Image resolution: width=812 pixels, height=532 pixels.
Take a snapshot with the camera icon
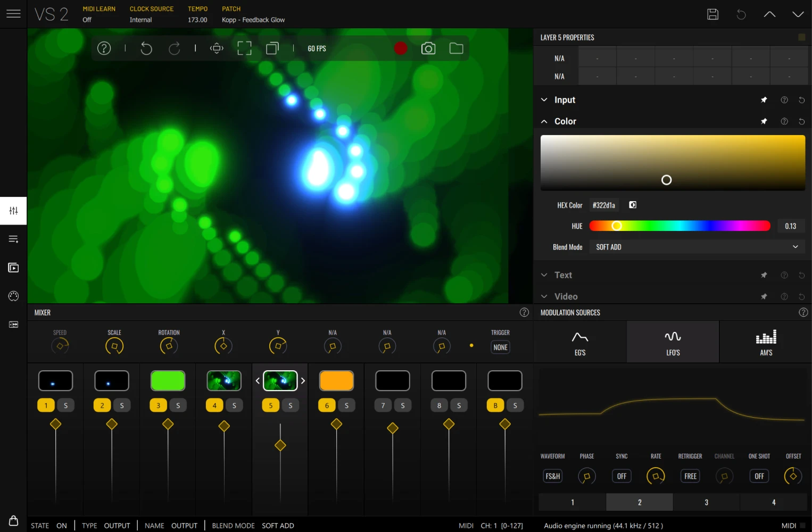[x=428, y=48]
